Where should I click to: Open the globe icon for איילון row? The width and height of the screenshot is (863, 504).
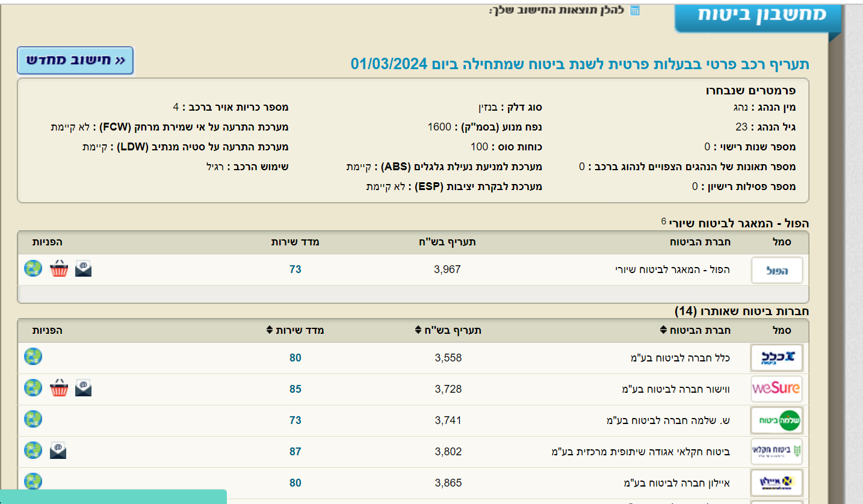tap(33, 482)
